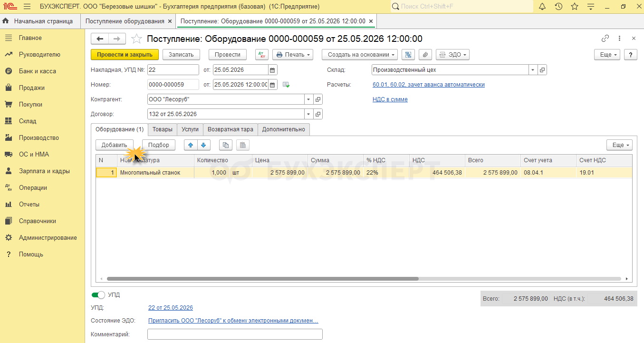644x343 pixels.
Task: Expand the Печать dropdown
Action: pos(293,55)
